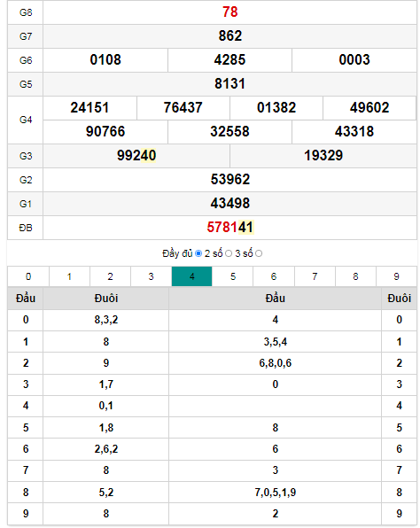Click the highlighted digit tab 4
The width and height of the screenshot is (420, 528).
tap(192, 276)
